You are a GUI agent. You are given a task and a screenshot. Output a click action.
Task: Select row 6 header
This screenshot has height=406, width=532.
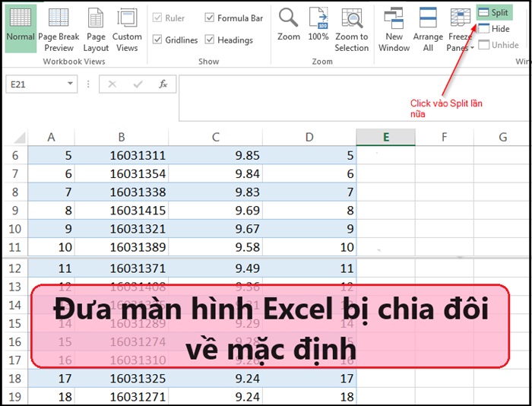[15, 155]
